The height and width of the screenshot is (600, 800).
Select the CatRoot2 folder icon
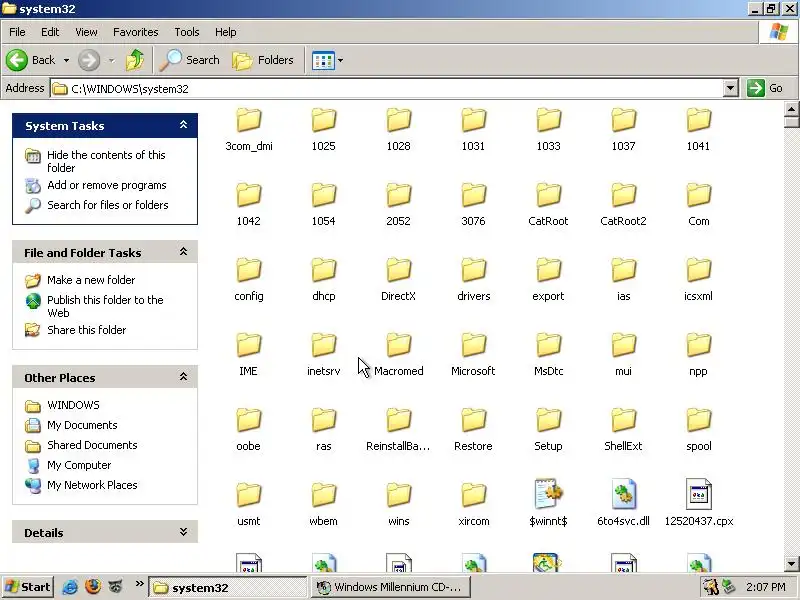click(x=623, y=196)
